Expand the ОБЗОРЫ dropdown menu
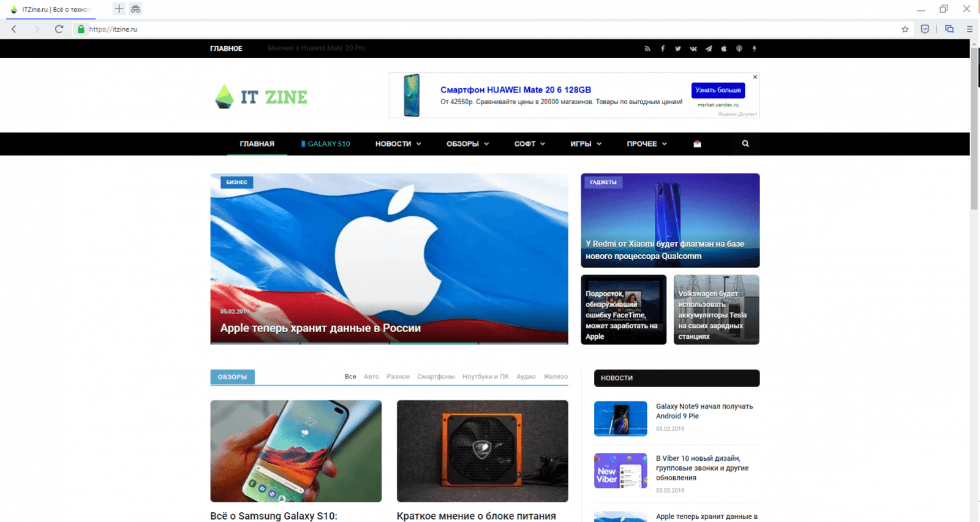 [x=468, y=144]
